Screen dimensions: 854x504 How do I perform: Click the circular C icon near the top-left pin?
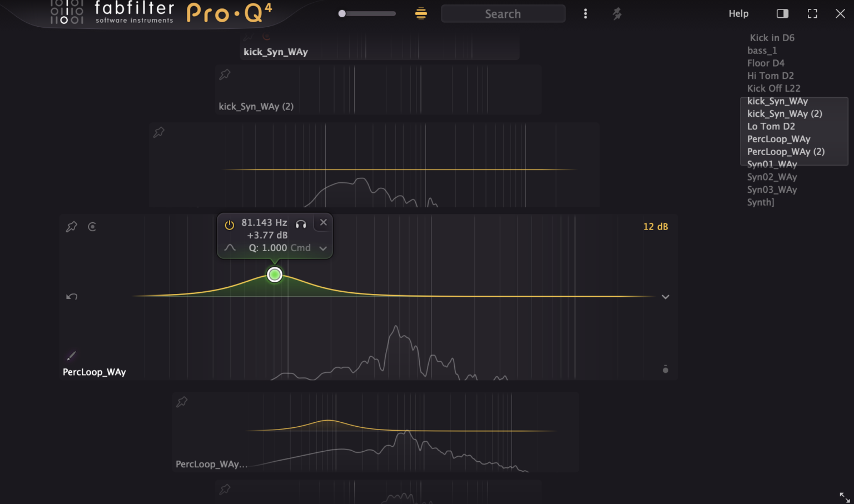click(92, 227)
